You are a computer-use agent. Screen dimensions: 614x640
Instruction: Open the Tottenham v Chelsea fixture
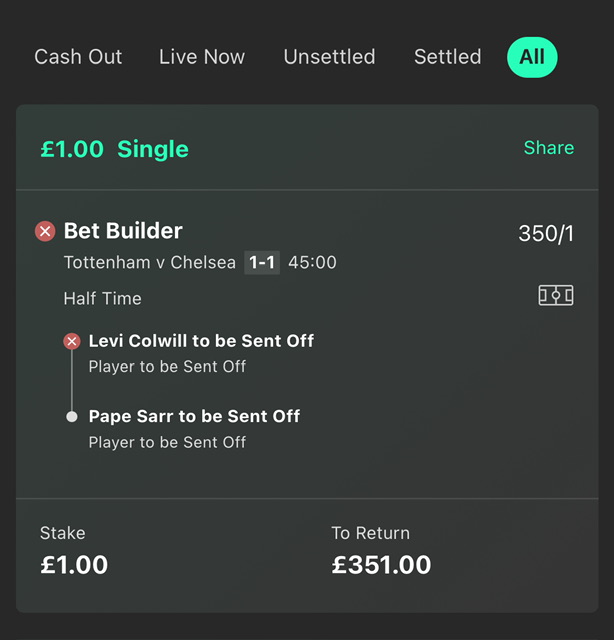(150, 262)
